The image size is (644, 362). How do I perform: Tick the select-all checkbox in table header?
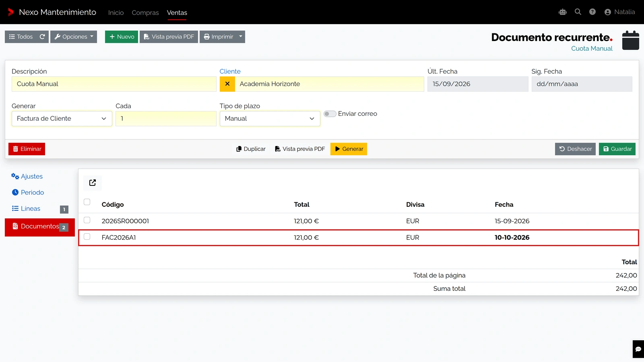click(87, 202)
